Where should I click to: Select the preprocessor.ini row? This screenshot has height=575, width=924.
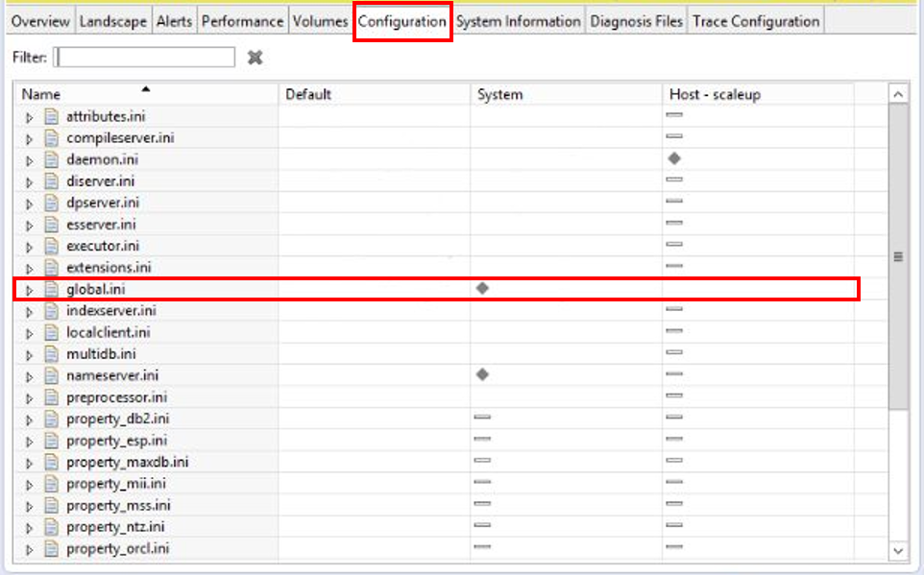[x=117, y=397]
